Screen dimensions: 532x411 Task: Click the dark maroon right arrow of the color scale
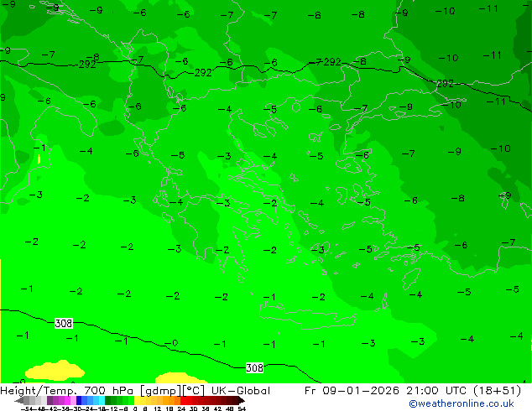click(x=242, y=400)
